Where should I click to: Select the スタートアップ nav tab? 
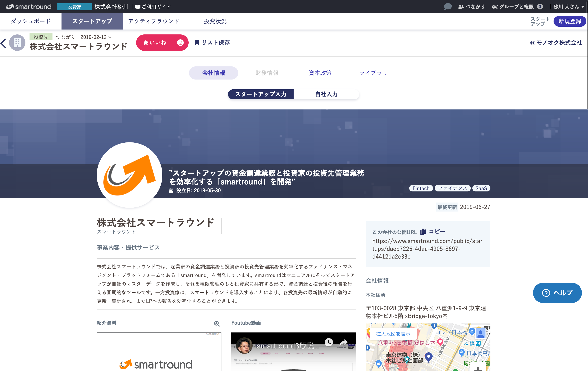click(92, 21)
